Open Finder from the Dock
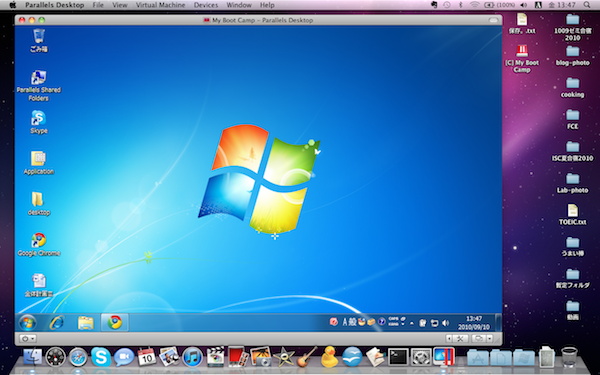The image size is (600, 375). click(33, 357)
